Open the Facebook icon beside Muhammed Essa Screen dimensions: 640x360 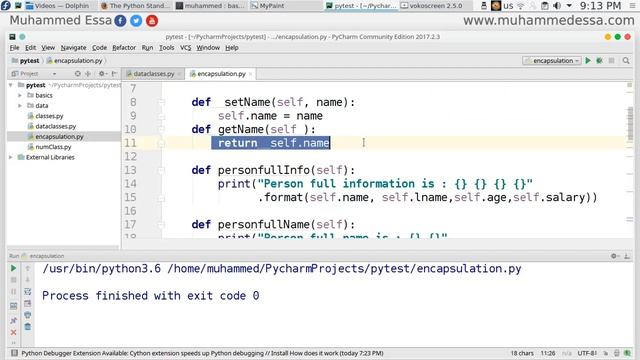120,21
